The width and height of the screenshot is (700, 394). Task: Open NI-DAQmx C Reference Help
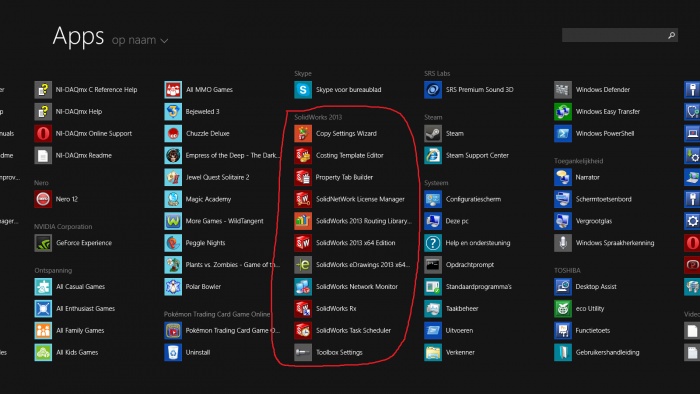[x=86, y=90]
